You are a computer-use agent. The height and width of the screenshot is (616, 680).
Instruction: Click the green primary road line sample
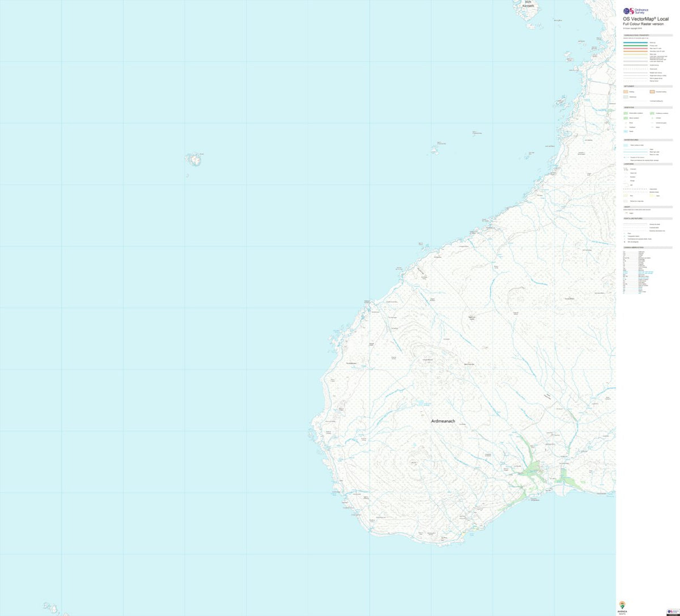pos(635,46)
